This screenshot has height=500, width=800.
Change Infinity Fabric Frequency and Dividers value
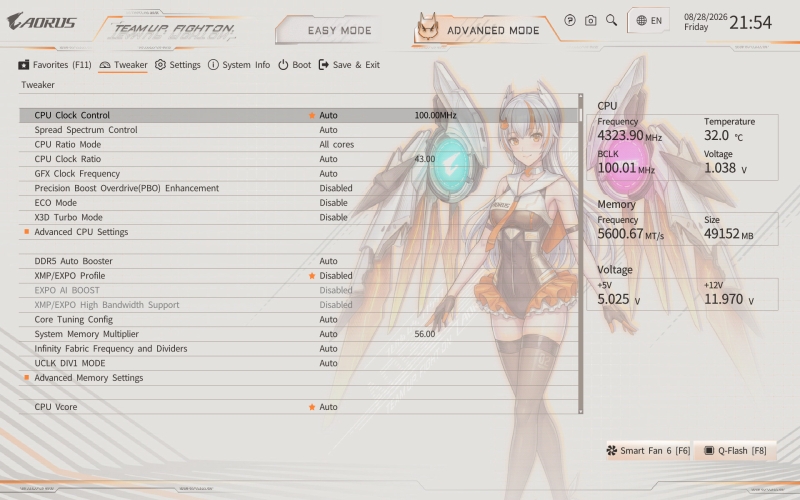tap(329, 348)
